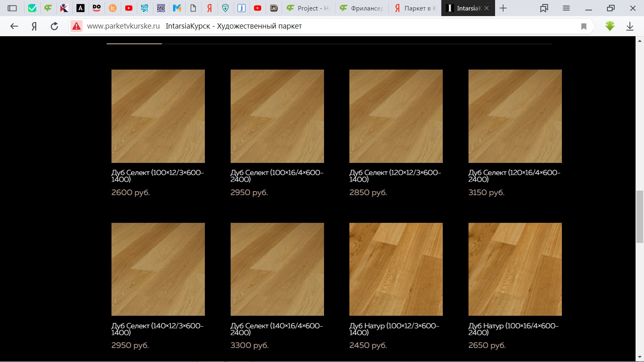Click the 2650 руб. price

pos(487,346)
